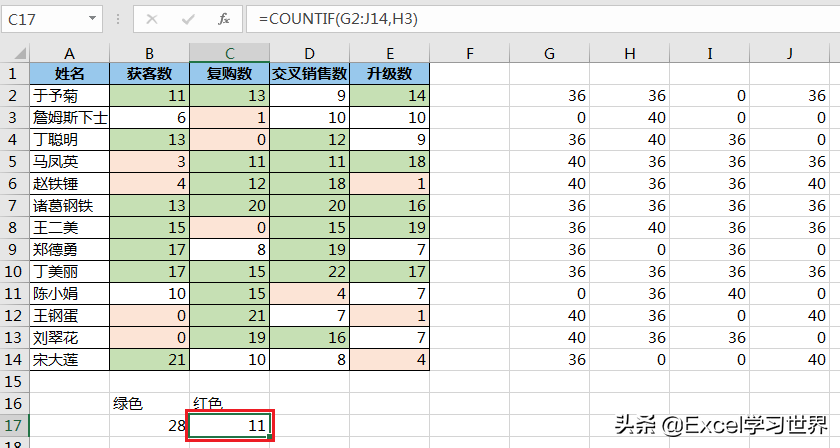Viewport: 840px width, 448px height.
Task: Click the Enter checkmark icon in formula bar
Action: coord(188,19)
